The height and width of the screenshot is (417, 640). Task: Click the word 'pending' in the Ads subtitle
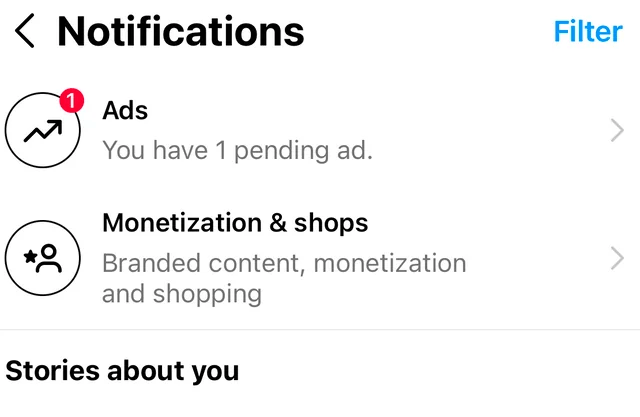click(x=281, y=151)
